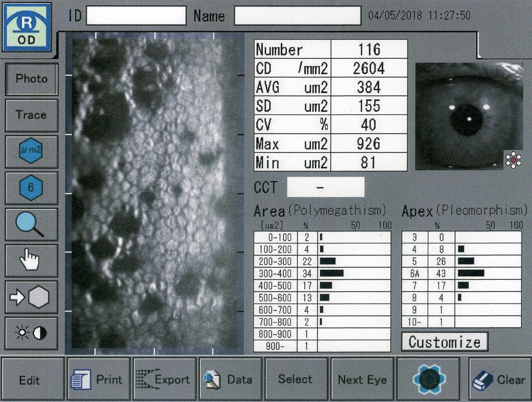
Task: Export the analysis results
Action: pyautogui.click(x=164, y=379)
